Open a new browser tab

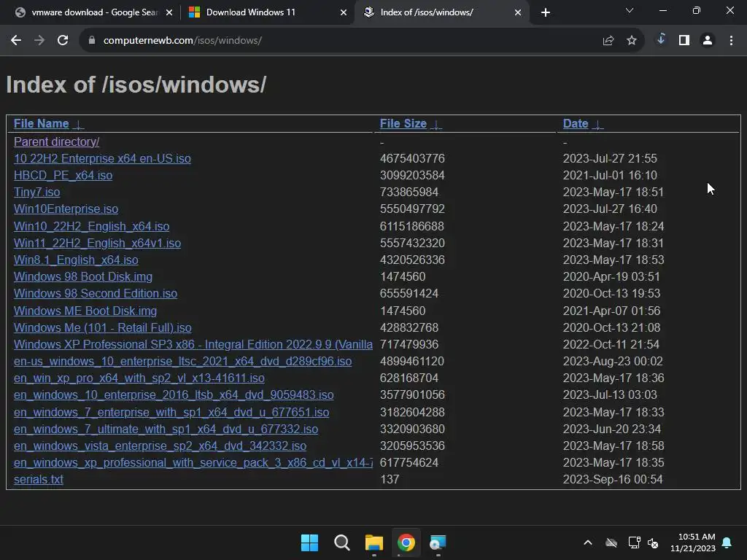[546, 12]
